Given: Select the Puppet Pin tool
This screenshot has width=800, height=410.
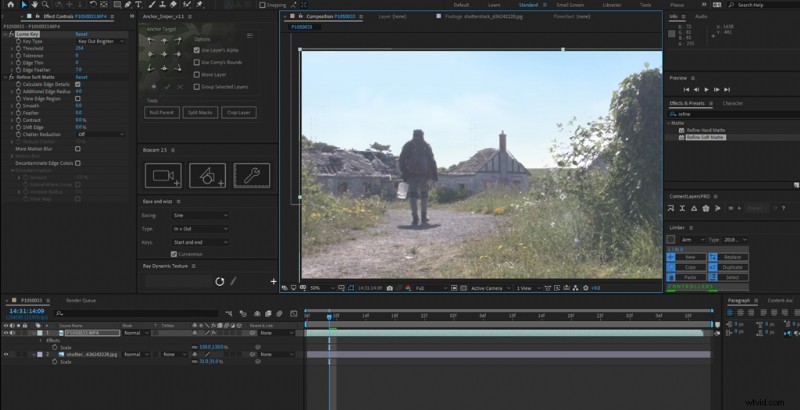Looking at the screenshot, I should [x=199, y=5].
